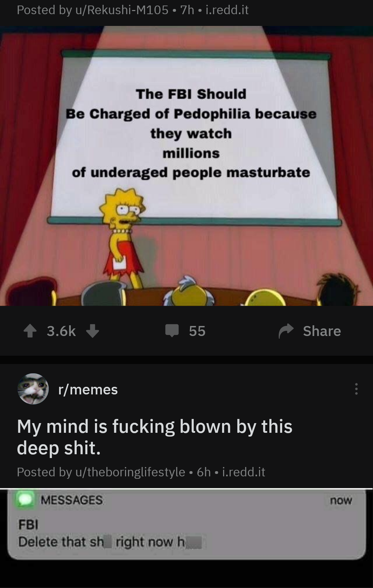Click the green Messages app icon

coord(25,500)
